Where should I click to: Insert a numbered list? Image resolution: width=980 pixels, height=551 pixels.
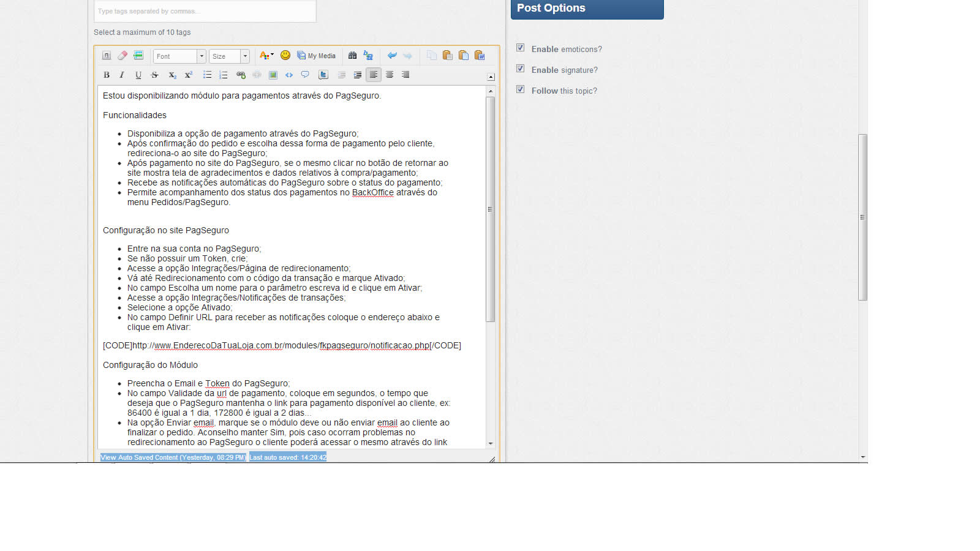(224, 75)
